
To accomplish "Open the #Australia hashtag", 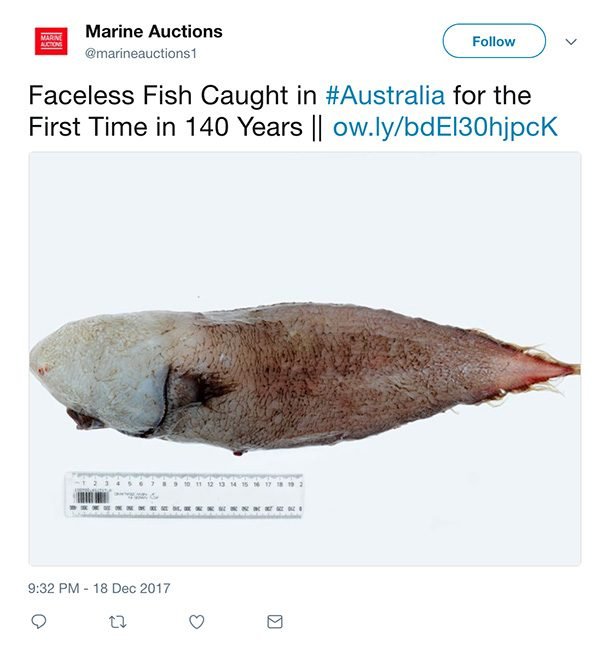I will pyautogui.click(x=386, y=97).
